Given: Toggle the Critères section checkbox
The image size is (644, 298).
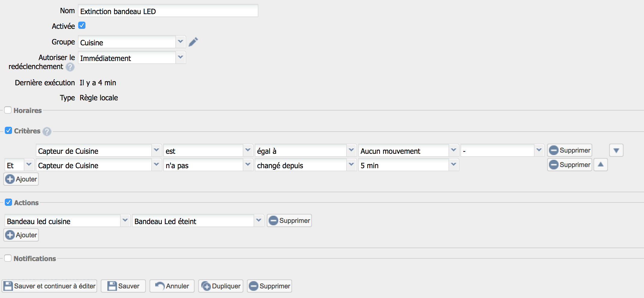Looking at the screenshot, I should [8, 130].
